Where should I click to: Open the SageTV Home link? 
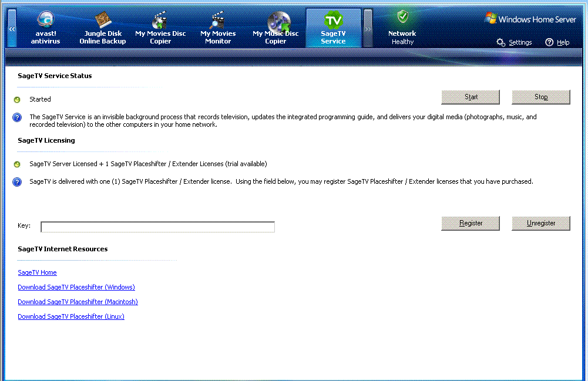37,272
